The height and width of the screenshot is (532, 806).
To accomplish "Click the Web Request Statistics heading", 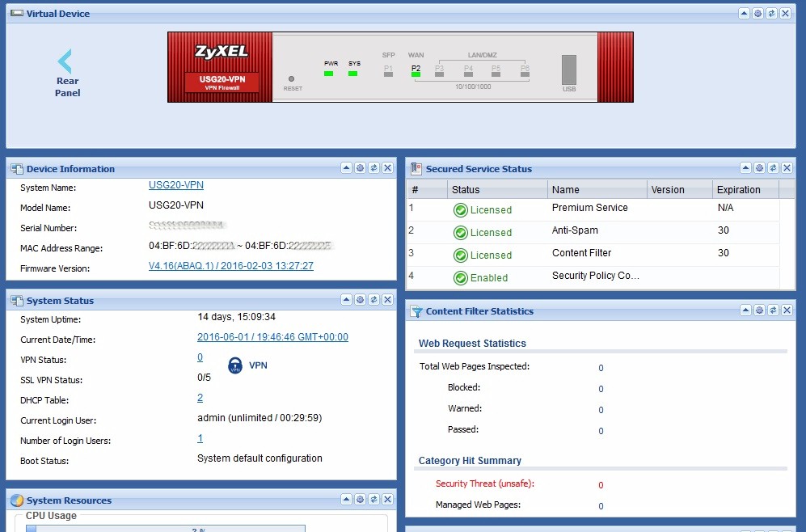I will coord(472,344).
